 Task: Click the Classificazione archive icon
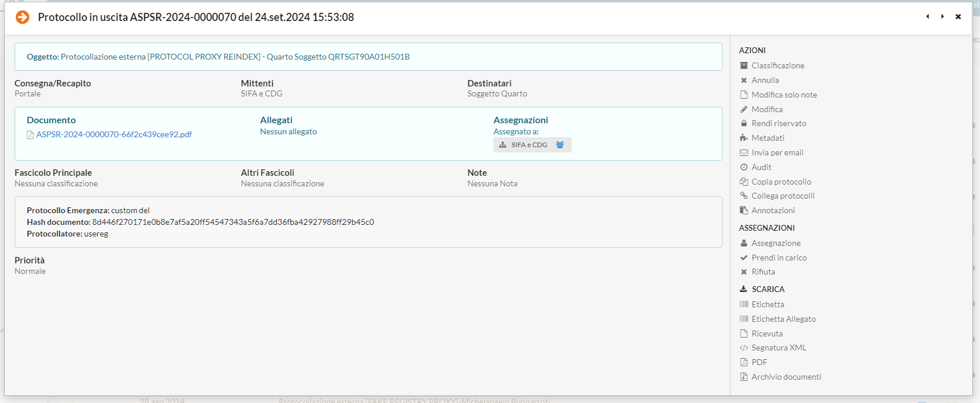(x=743, y=65)
